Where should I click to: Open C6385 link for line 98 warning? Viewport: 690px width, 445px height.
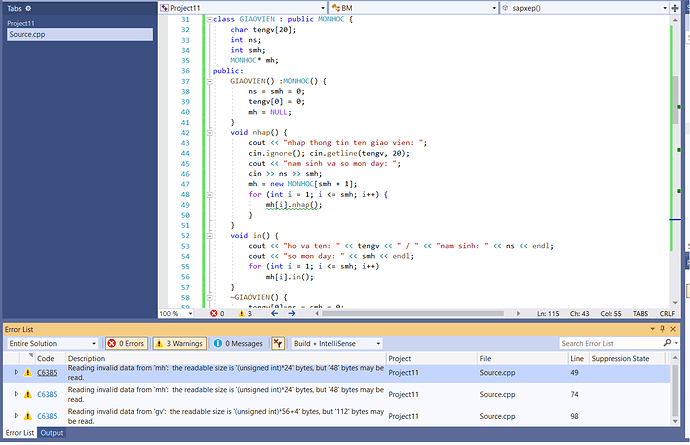[47, 416]
